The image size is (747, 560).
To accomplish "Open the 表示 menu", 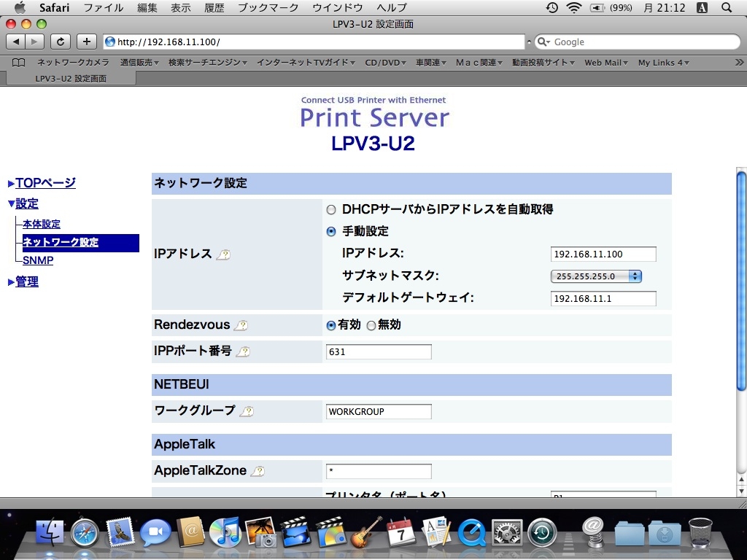I will (x=181, y=7).
